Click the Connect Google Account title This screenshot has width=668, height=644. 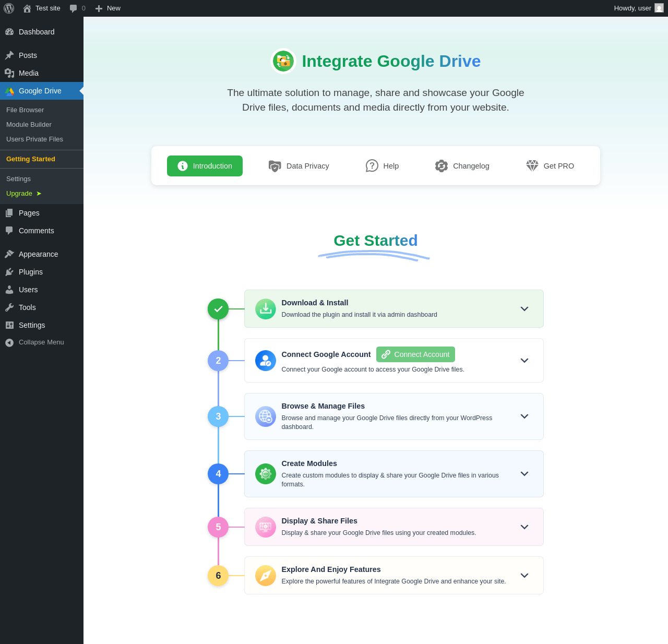(x=326, y=354)
